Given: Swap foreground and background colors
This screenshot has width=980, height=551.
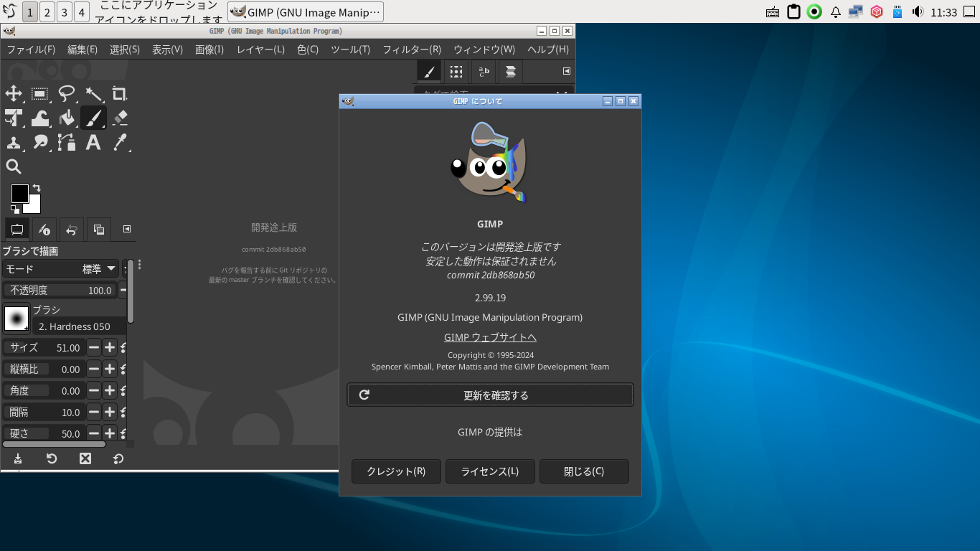Looking at the screenshot, I should click(x=37, y=188).
